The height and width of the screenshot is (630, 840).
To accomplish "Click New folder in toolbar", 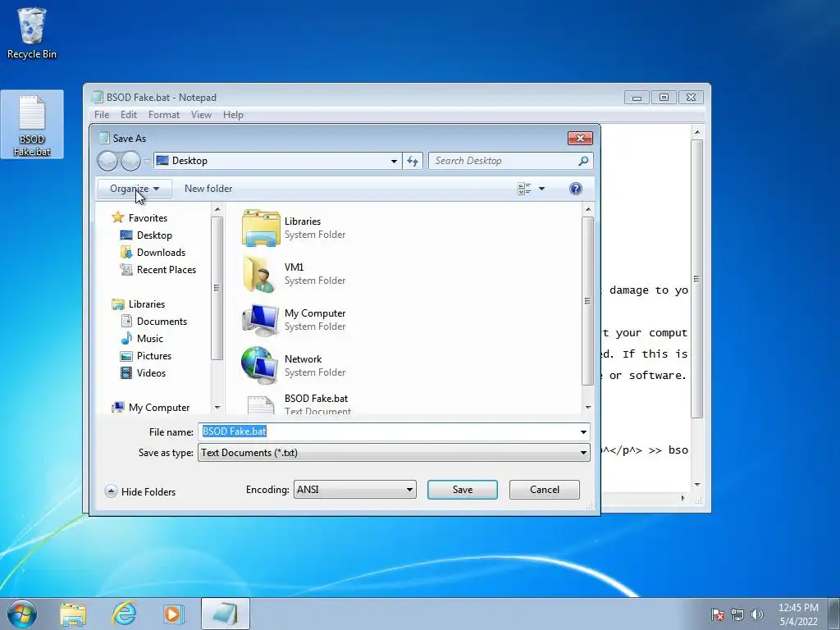I will [208, 189].
